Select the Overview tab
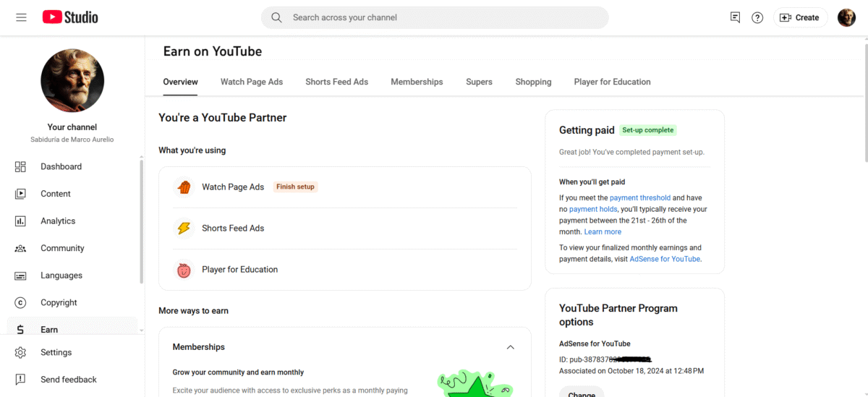 point(180,82)
